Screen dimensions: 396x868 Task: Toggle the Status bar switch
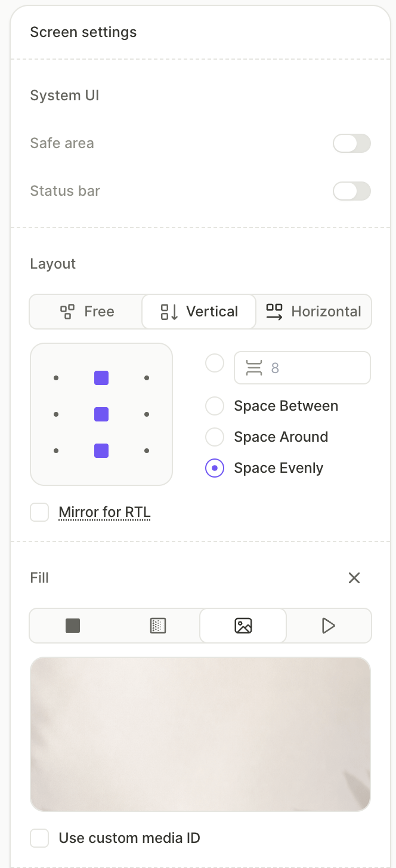(x=352, y=191)
